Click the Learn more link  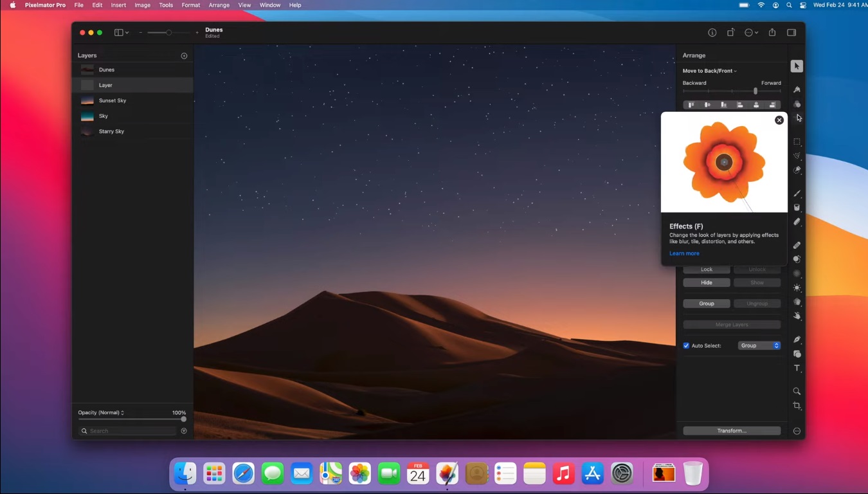[x=684, y=253]
